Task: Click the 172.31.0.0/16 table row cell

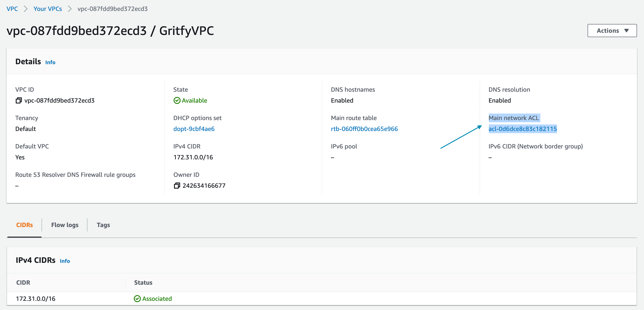Action: pos(36,299)
